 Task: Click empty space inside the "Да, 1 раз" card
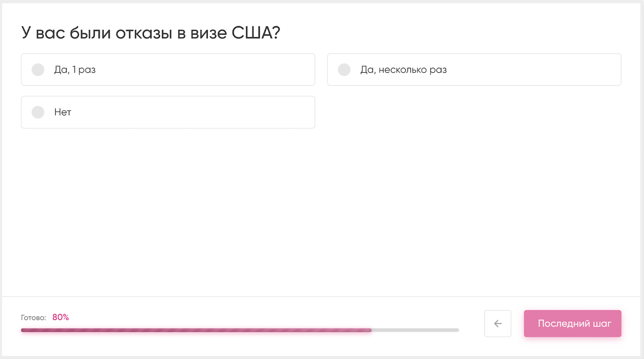coord(208,70)
